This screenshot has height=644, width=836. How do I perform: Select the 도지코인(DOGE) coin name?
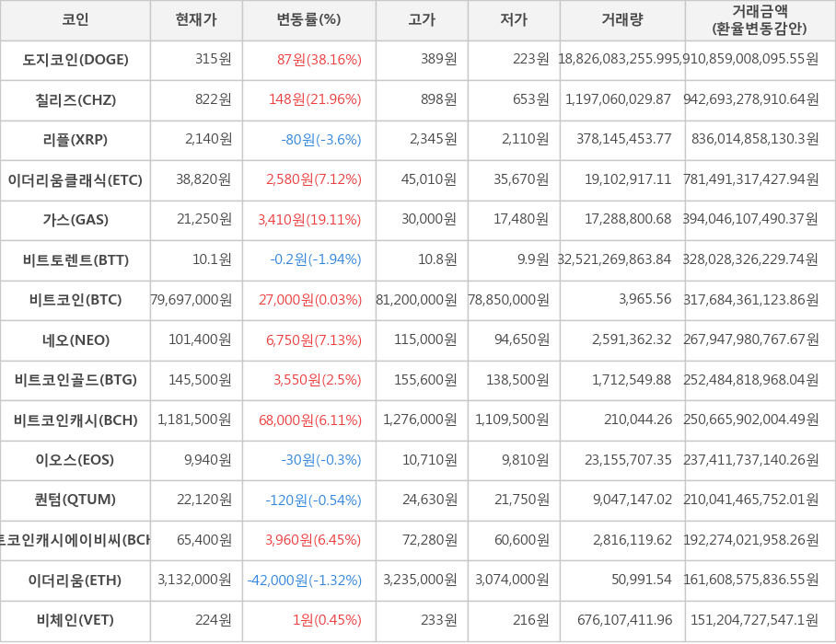coord(75,60)
